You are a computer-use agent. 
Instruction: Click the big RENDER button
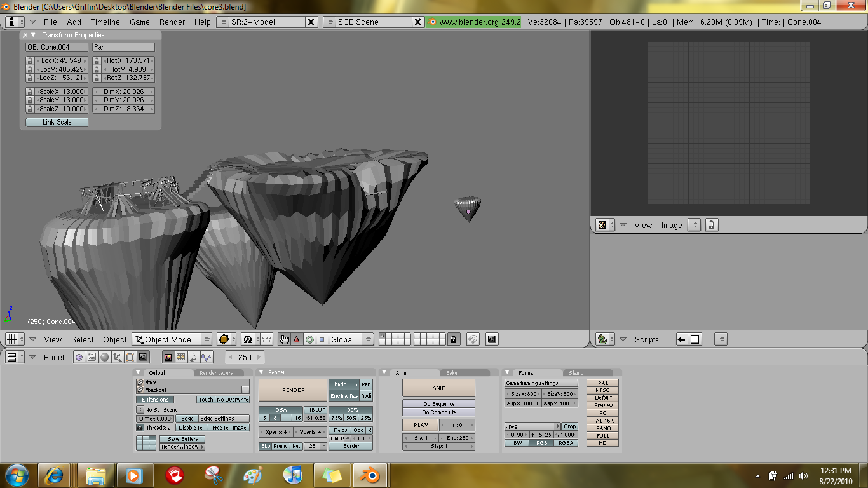click(293, 390)
